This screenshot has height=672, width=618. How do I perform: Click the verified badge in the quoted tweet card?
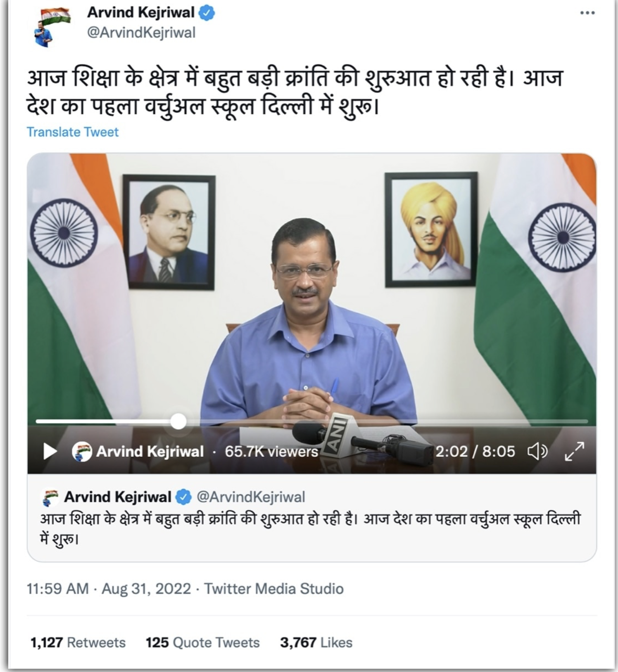tap(184, 497)
